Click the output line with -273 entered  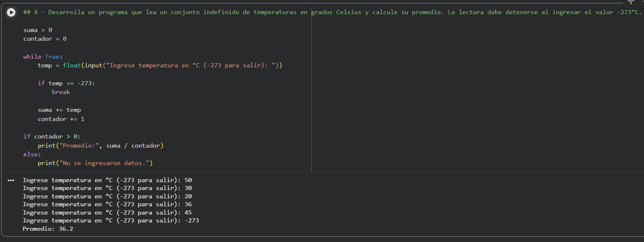click(x=111, y=220)
